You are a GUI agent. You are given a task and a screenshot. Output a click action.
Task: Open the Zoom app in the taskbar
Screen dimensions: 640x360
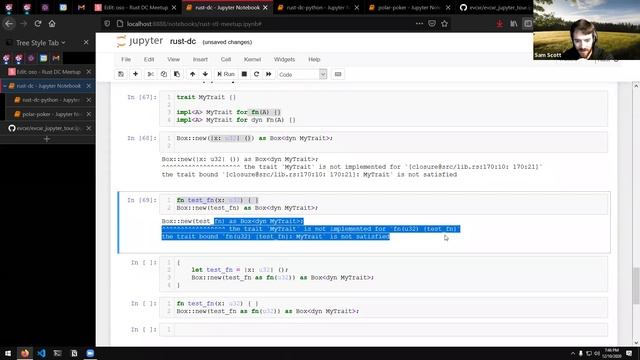point(90,353)
